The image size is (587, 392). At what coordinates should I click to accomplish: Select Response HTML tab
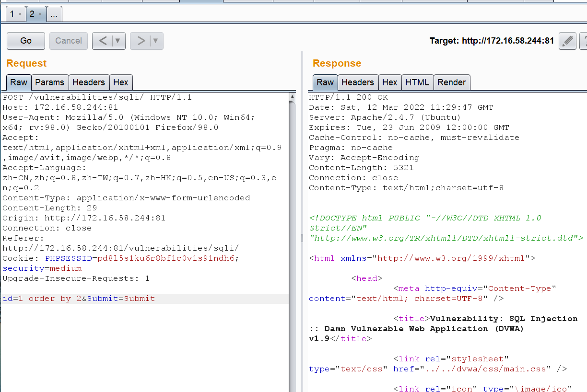point(417,82)
